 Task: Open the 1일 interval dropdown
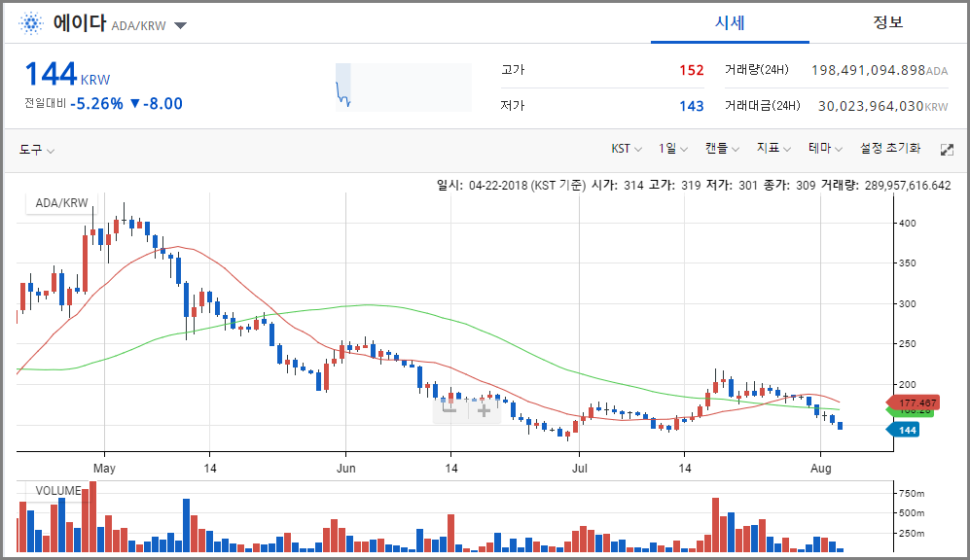point(672,149)
